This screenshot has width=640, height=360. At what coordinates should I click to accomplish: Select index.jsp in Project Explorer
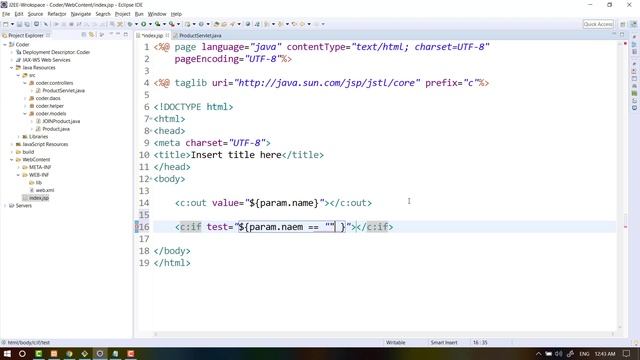[38, 198]
